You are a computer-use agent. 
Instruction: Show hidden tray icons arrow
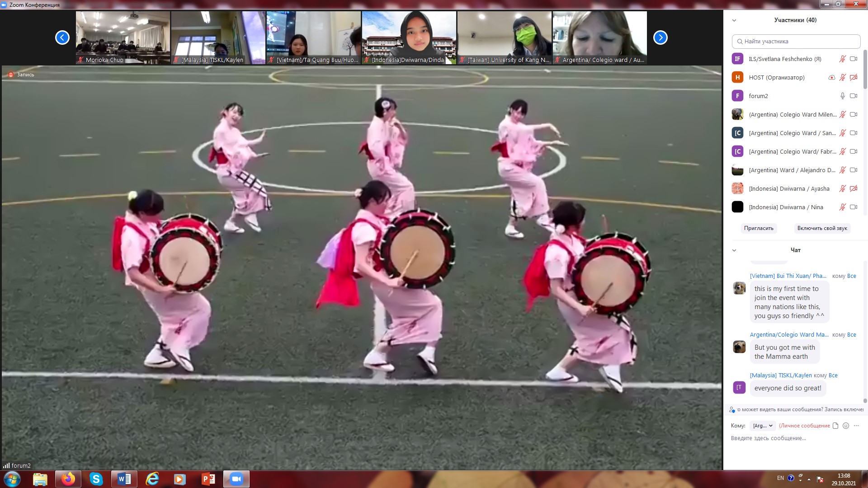809,479
